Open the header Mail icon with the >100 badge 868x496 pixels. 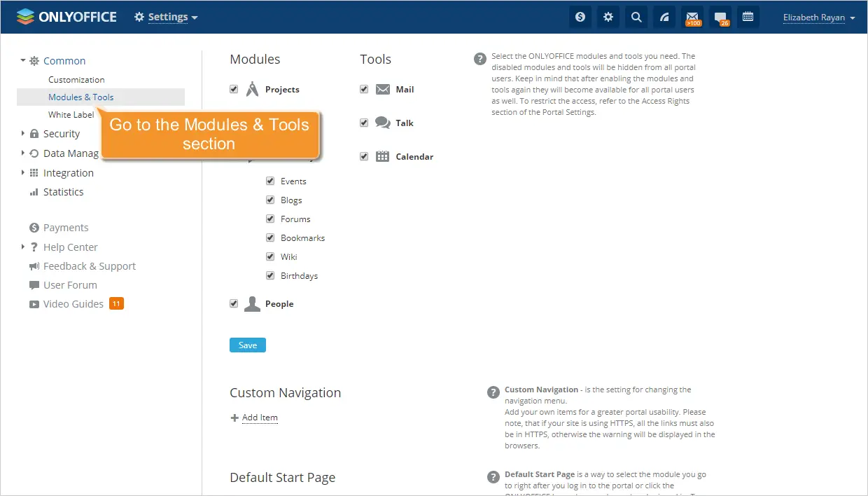click(692, 17)
